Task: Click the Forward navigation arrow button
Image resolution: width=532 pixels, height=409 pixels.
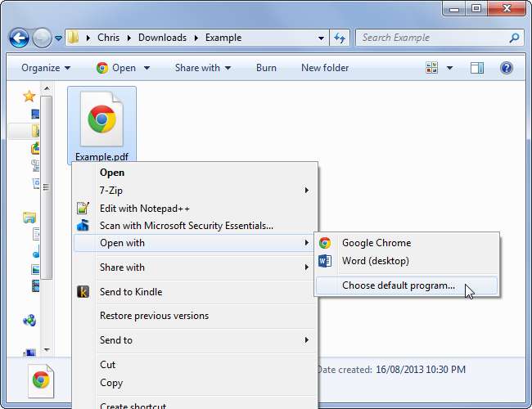Action: [x=42, y=38]
